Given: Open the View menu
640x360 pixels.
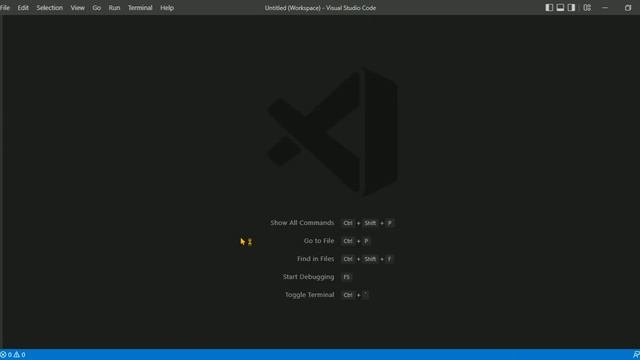Looking at the screenshot, I should [77, 8].
